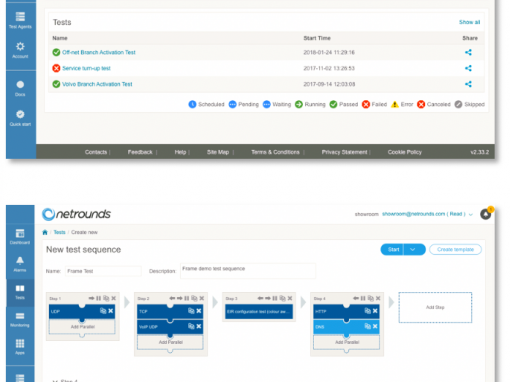Click the Name input field
510x382 pixels.
point(103,271)
